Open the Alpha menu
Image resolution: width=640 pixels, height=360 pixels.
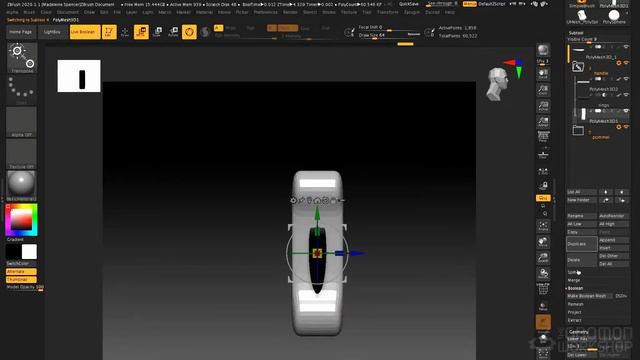12,12
